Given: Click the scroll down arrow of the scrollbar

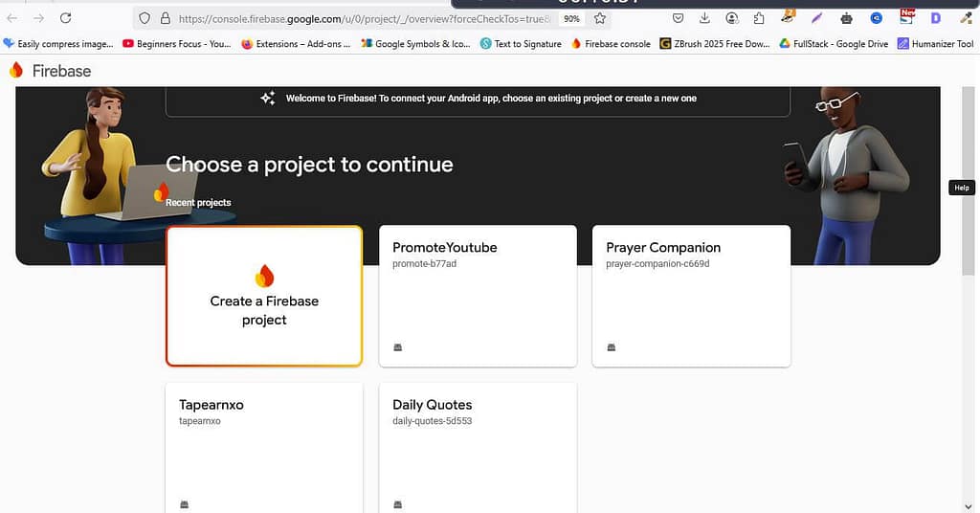Looking at the screenshot, I should tap(969, 506).
